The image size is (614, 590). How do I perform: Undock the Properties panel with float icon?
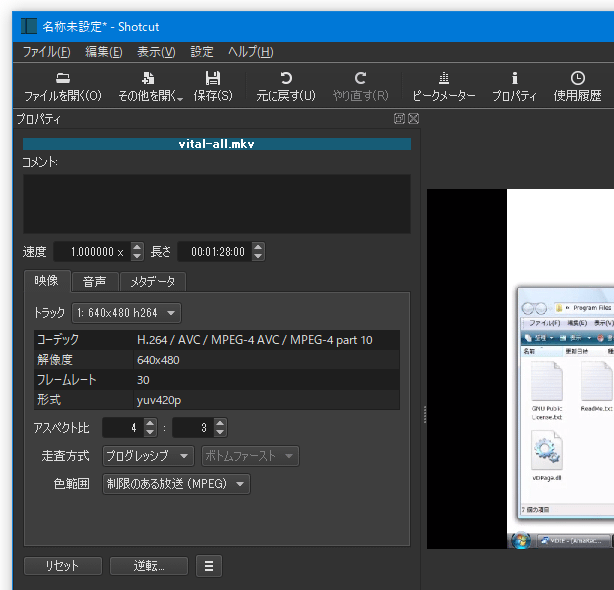399,118
